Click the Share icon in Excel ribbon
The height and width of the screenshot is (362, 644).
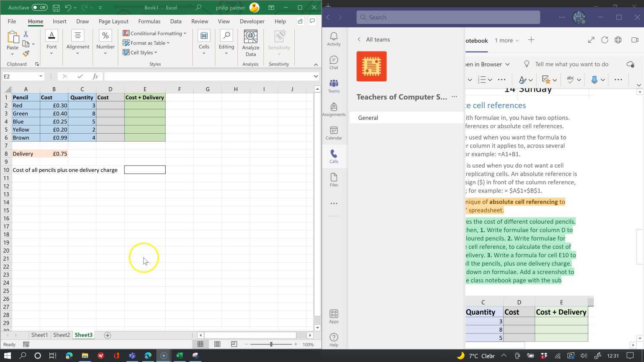tap(300, 21)
